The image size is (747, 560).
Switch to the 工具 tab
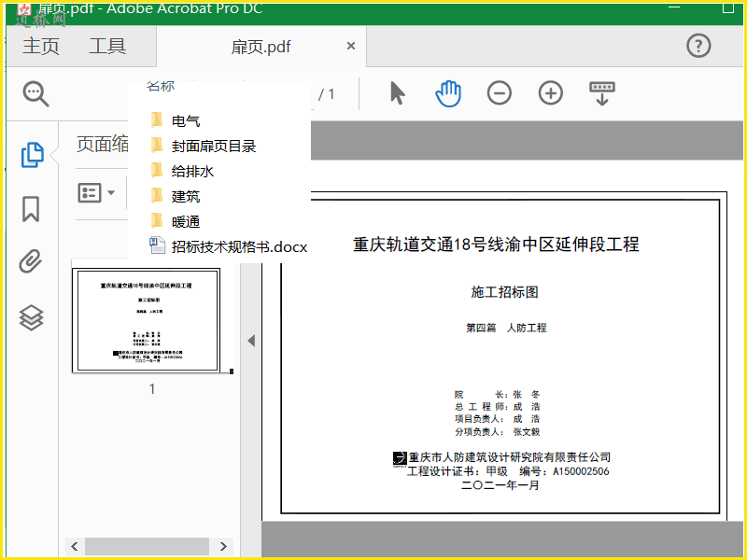(107, 46)
